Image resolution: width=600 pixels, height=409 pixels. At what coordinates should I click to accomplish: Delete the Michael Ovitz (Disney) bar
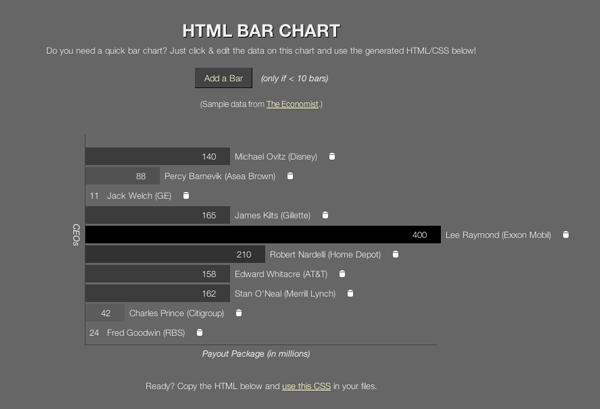pyautogui.click(x=332, y=157)
